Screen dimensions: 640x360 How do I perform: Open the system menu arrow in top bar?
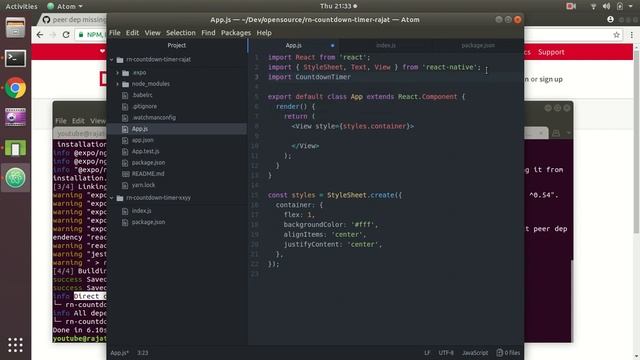tap(631, 6)
